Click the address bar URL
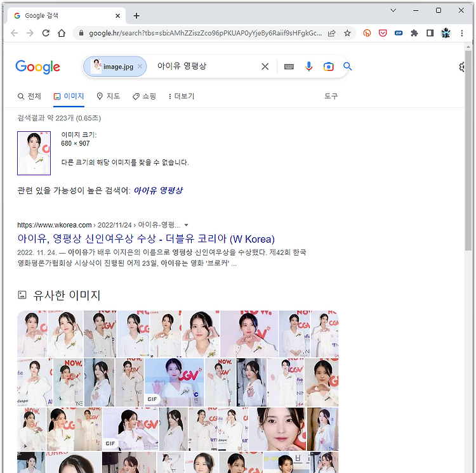This screenshot has width=476, height=473. [x=205, y=33]
